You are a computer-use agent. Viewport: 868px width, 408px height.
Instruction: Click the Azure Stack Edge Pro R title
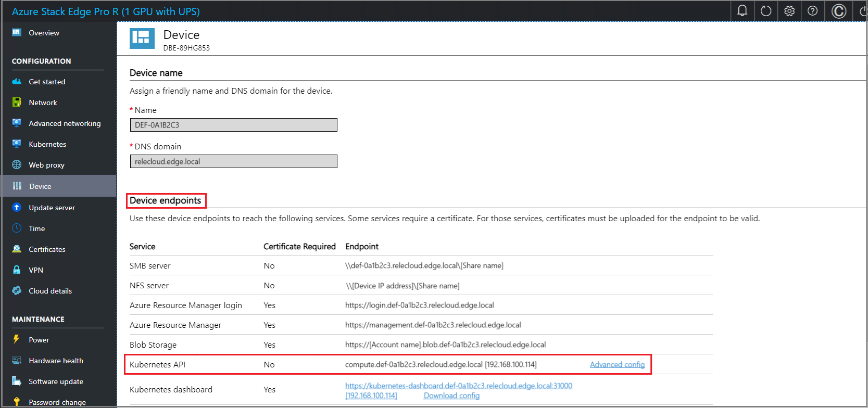[106, 11]
